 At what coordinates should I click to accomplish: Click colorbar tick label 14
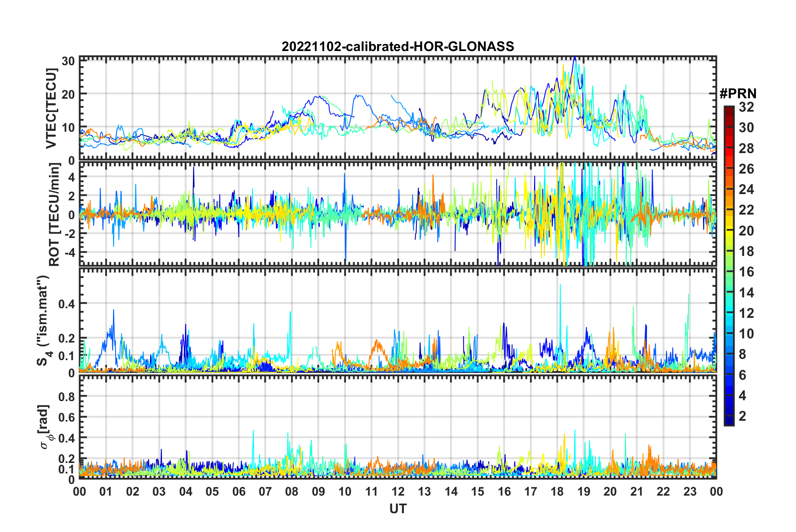coord(746,293)
